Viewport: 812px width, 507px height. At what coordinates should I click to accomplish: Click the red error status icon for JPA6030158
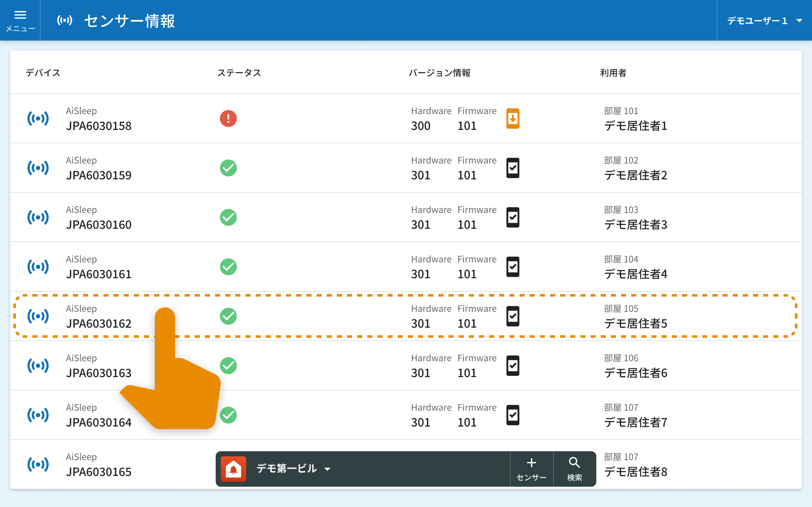(x=228, y=119)
